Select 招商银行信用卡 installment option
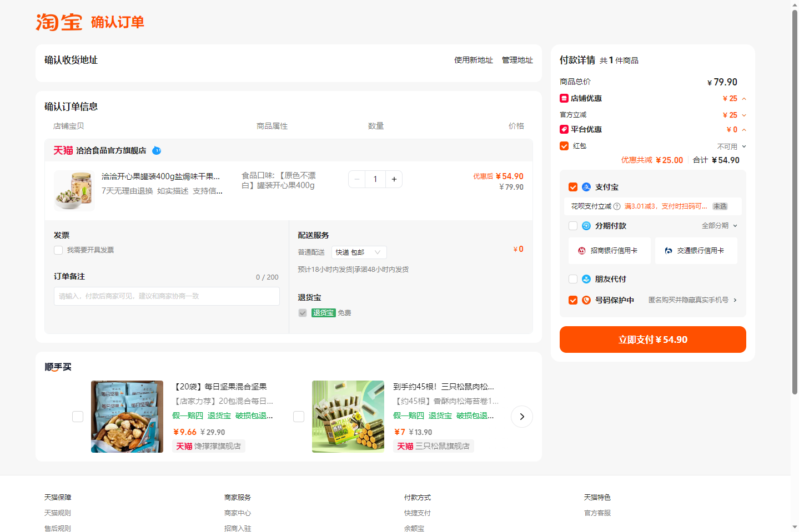The image size is (799, 532). (610, 251)
